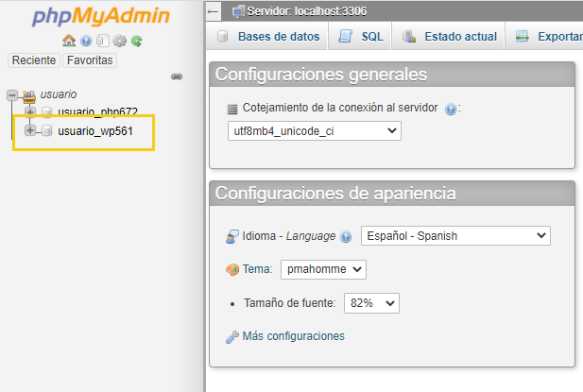This screenshot has width=583, height=392.
Task: Click the wrench icon by Más configuraciones
Action: (x=232, y=337)
